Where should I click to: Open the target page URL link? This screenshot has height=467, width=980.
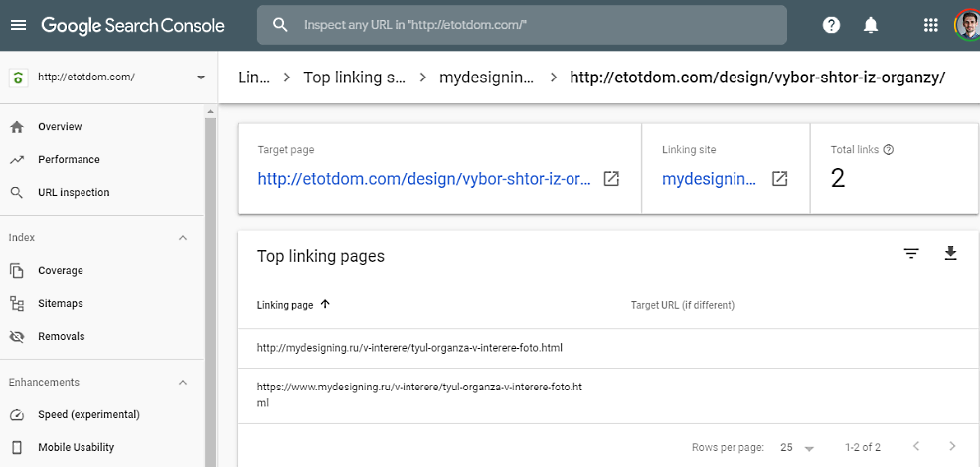[x=423, y=180]
